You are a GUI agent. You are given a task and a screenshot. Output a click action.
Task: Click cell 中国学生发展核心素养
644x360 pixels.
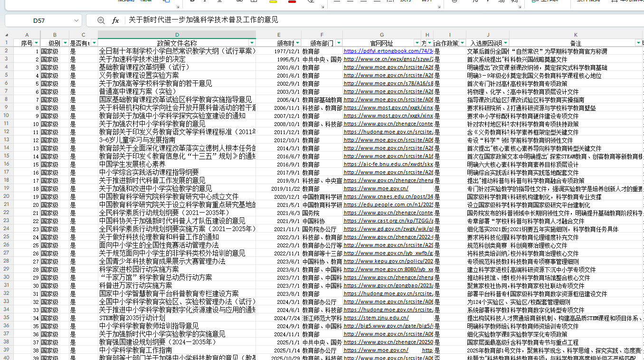click(177, 164)
